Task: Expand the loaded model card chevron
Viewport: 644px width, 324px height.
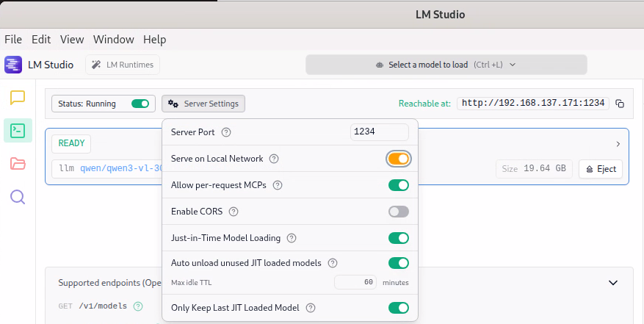Action: 618,144
